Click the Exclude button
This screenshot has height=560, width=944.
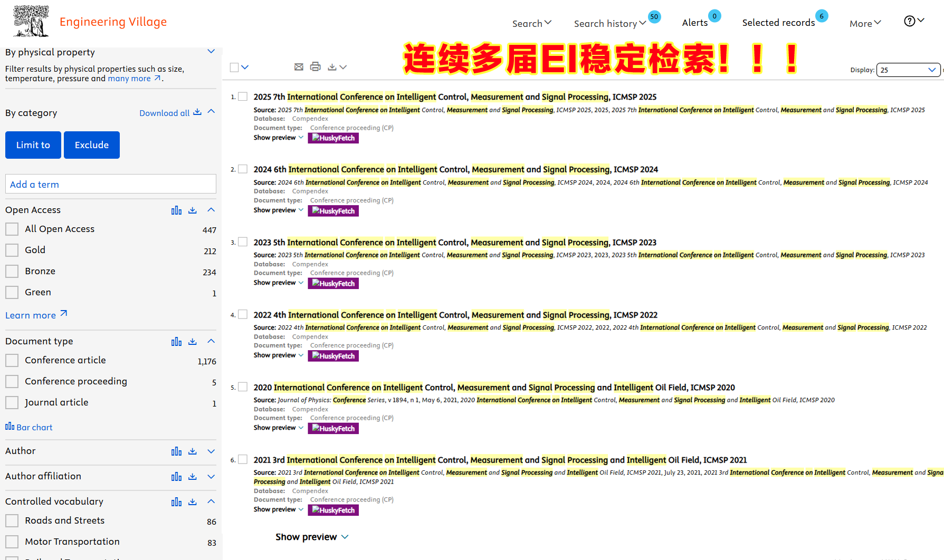[x=92, y=145]
